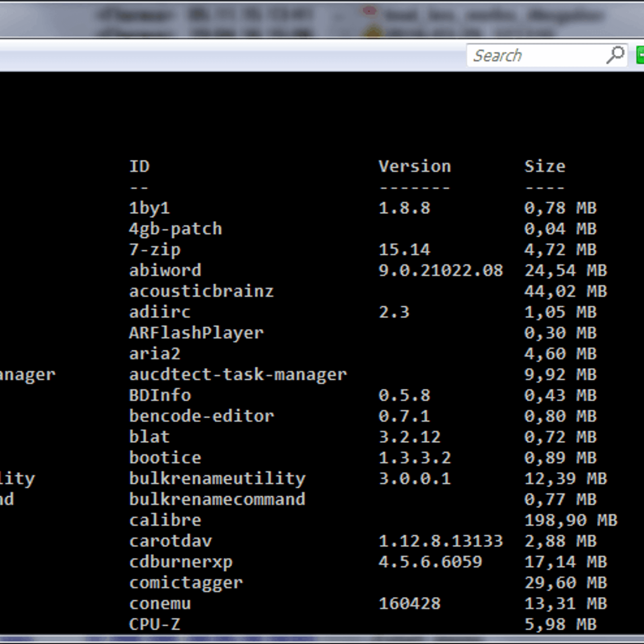Click version "160428" of conemu
This screenshot has width=644, height=644.
[410, 603]
